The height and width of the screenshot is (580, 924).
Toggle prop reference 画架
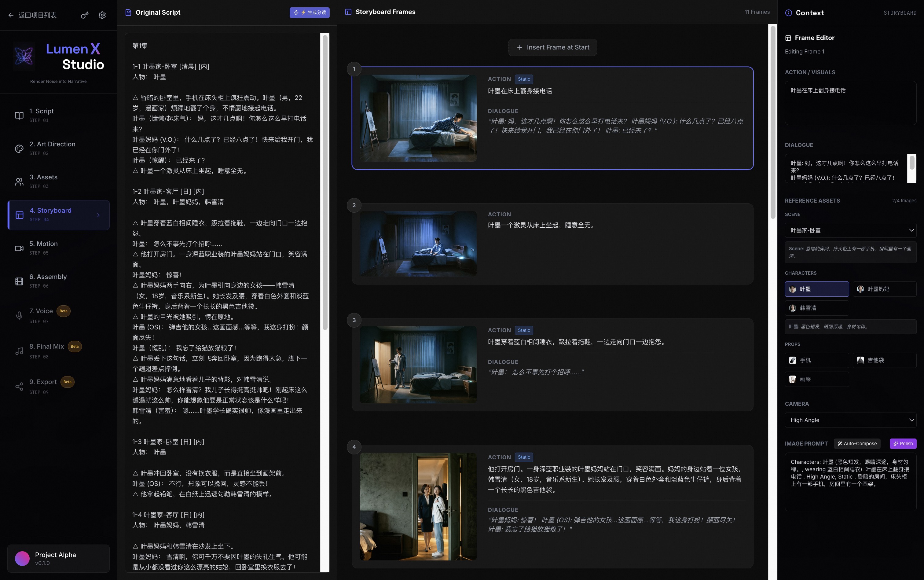817,379
